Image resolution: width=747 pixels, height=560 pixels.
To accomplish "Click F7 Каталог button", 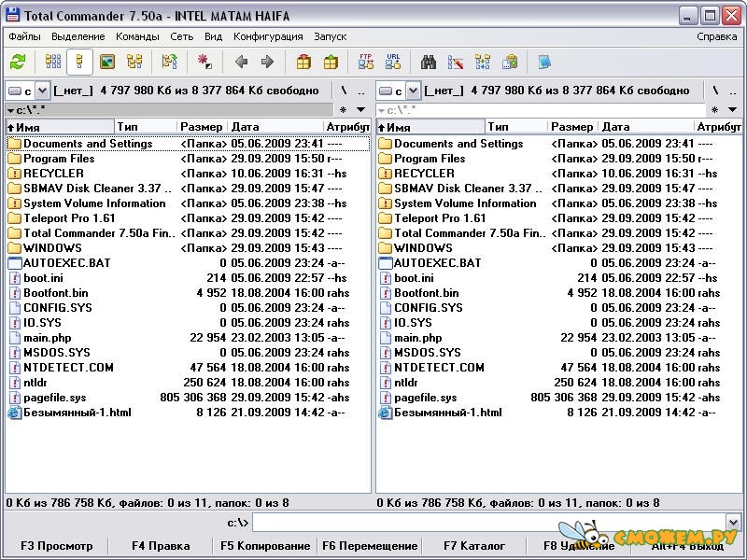I will [x=474, y=546].
